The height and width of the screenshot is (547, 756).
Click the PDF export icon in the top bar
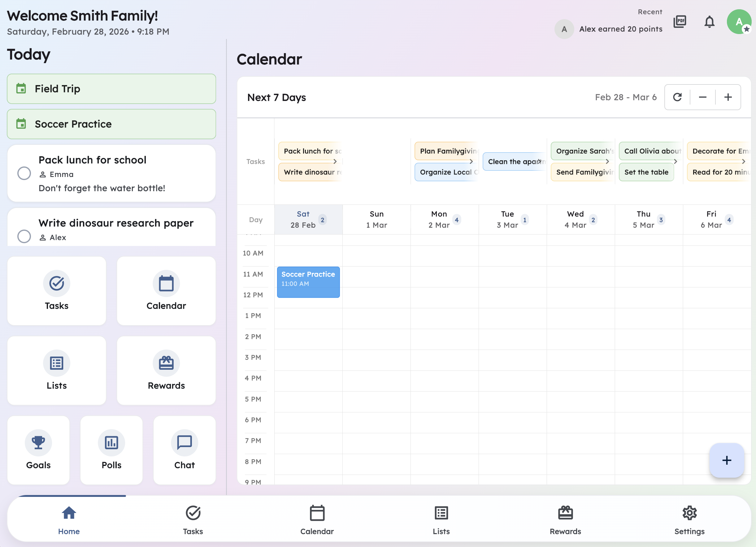point(680,21)
